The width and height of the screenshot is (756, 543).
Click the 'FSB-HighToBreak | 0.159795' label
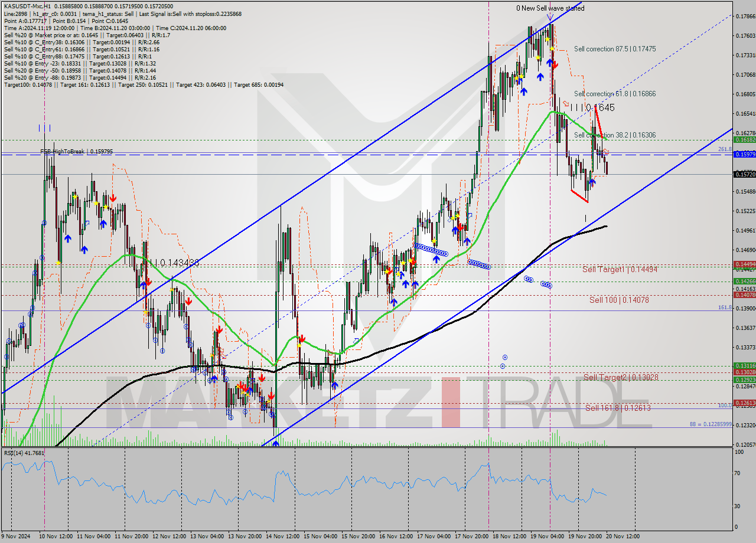(76, 152)
